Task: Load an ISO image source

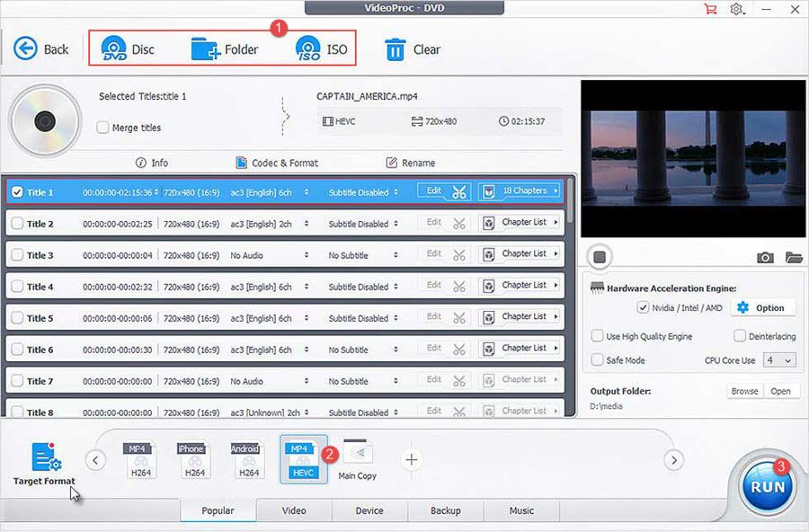Action: pos(322,49)
